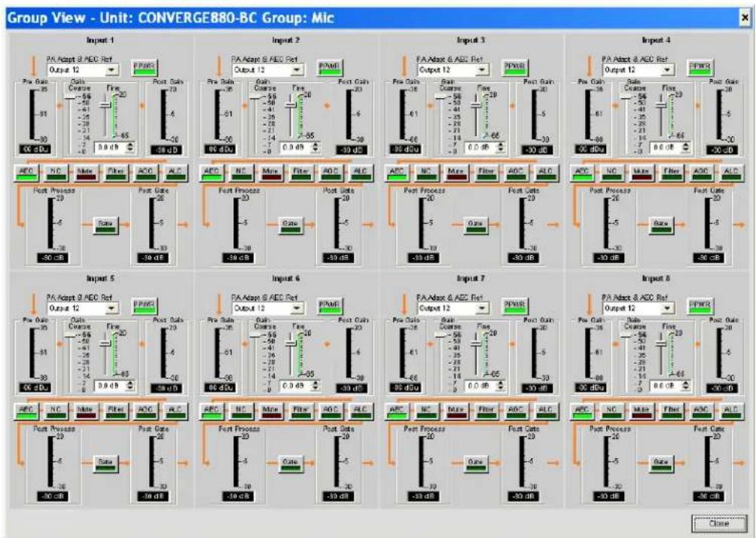The image size is (756, 538).
Task: Open Filter settings for Input 1
Action: 116,173
